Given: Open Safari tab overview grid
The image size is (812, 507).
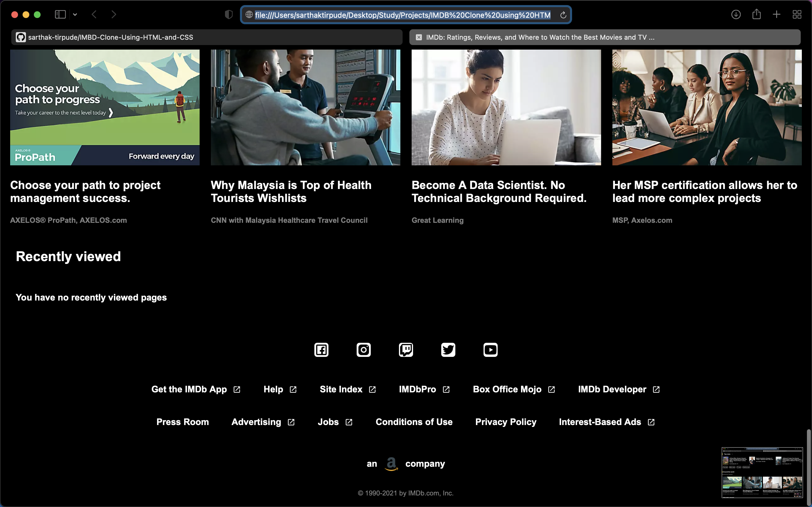Looking at the screenshot, I should coord(797,14).
